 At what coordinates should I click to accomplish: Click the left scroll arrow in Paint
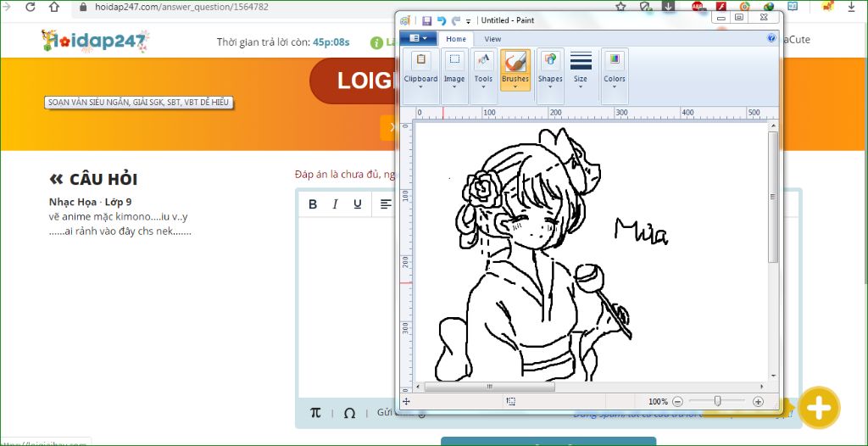pos(418,386)
